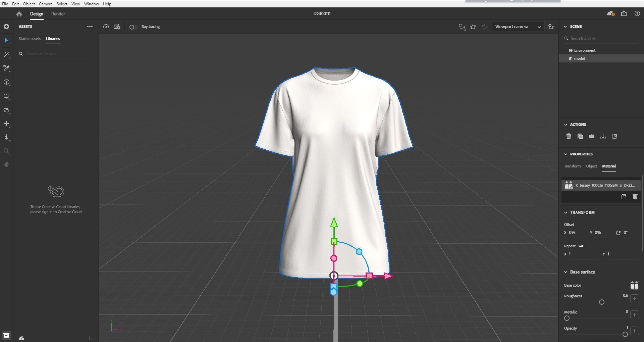Select the Magic Wand tool

(6, 54)
